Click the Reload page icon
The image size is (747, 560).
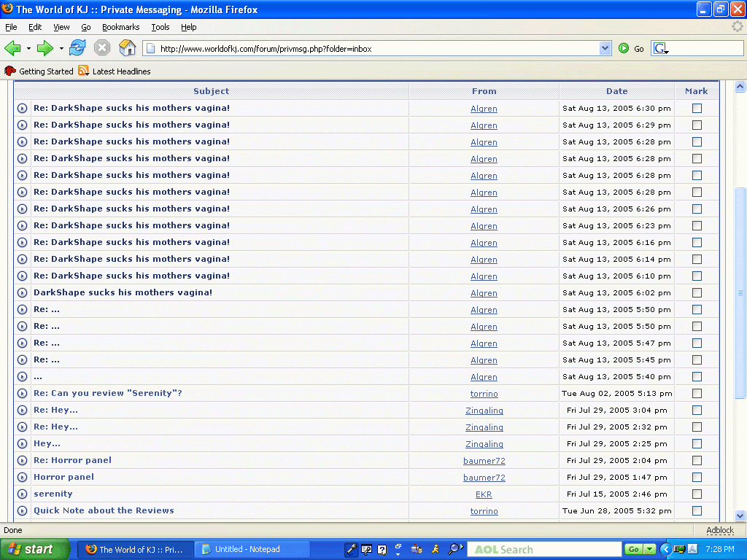click(77, 48)
